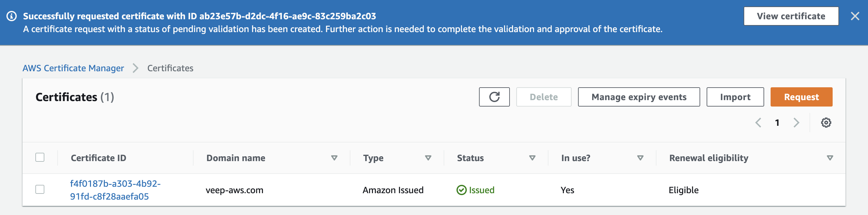Go to previous page of certificates
The width and height of the screenshot is (868, 215).
coord(758,123)
